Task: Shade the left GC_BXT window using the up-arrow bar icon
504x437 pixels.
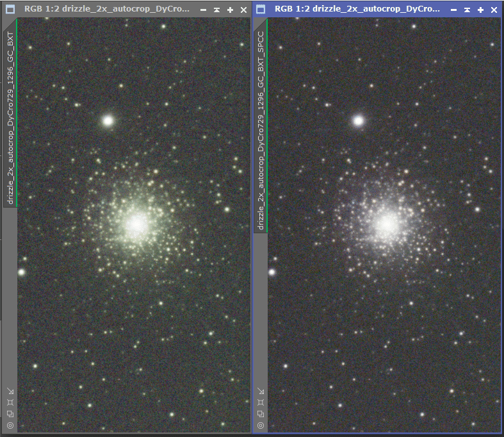Action: coord(216,10)
